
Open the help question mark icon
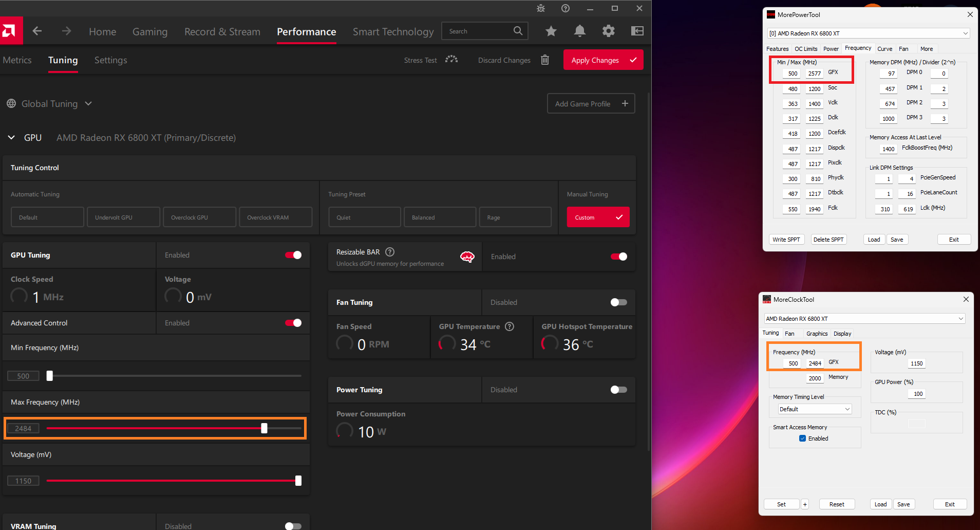coord(566,8)
